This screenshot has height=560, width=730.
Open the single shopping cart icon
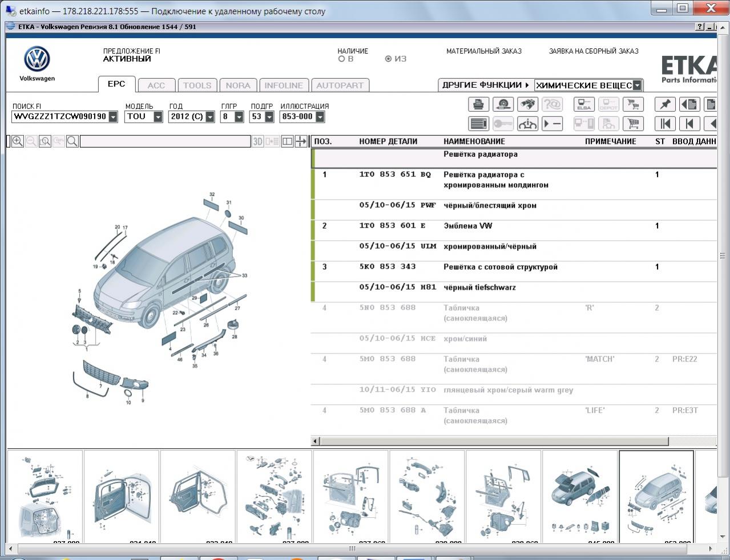coord(633,124)
